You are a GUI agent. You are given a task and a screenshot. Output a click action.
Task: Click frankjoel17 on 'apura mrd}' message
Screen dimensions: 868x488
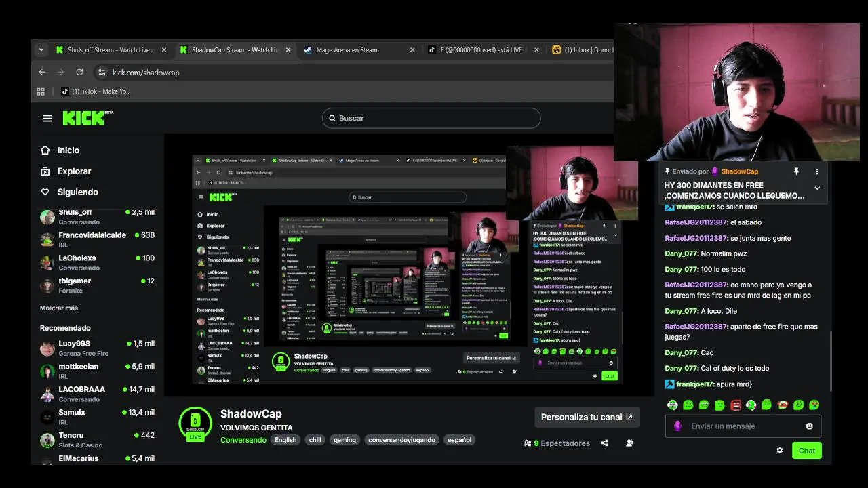695,384
